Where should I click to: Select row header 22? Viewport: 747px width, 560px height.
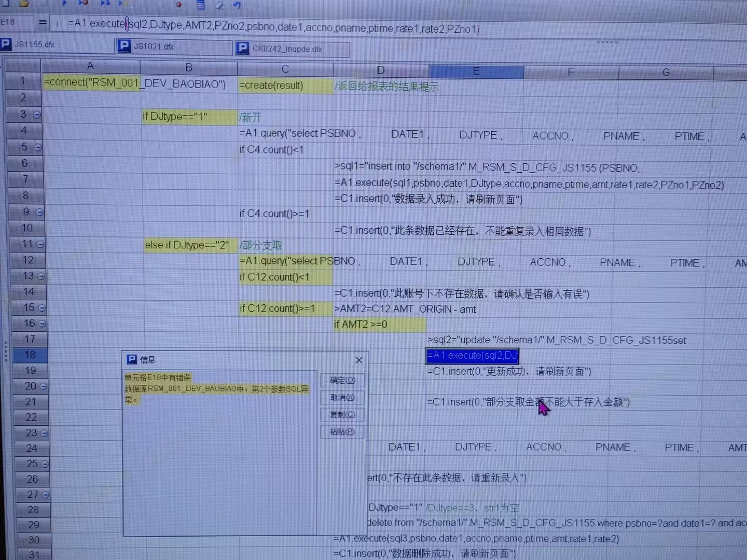click(31, 417)
